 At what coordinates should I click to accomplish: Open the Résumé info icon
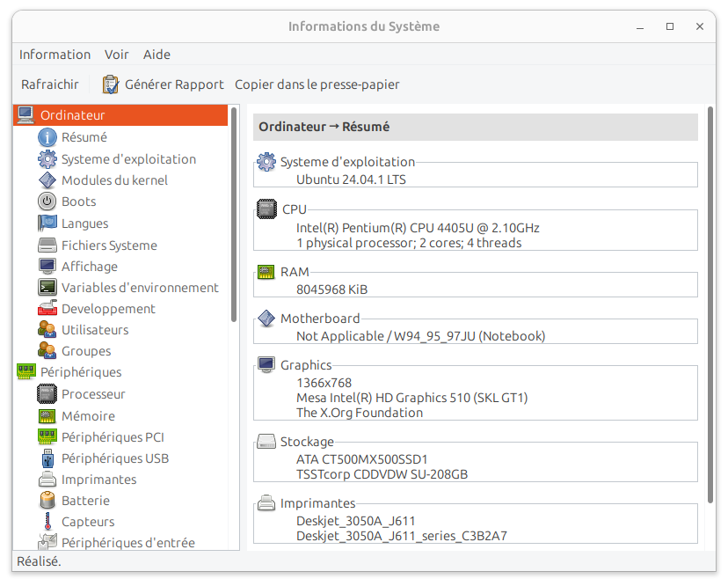(47, 137)
